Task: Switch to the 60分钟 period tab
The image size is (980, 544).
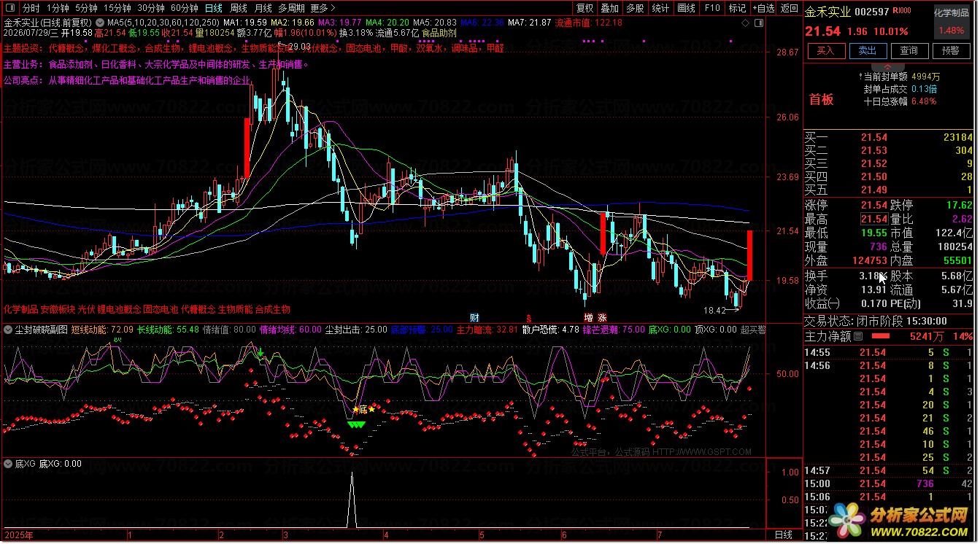Action: click(x=185, y=8)
